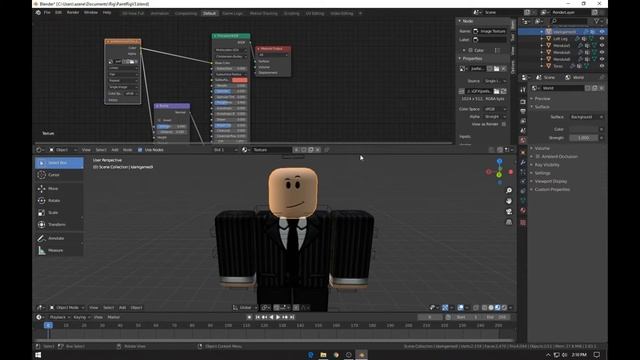Open the Object Mode dropdown
The width and height of the screenshot is (640, 360).
(67, 308)
